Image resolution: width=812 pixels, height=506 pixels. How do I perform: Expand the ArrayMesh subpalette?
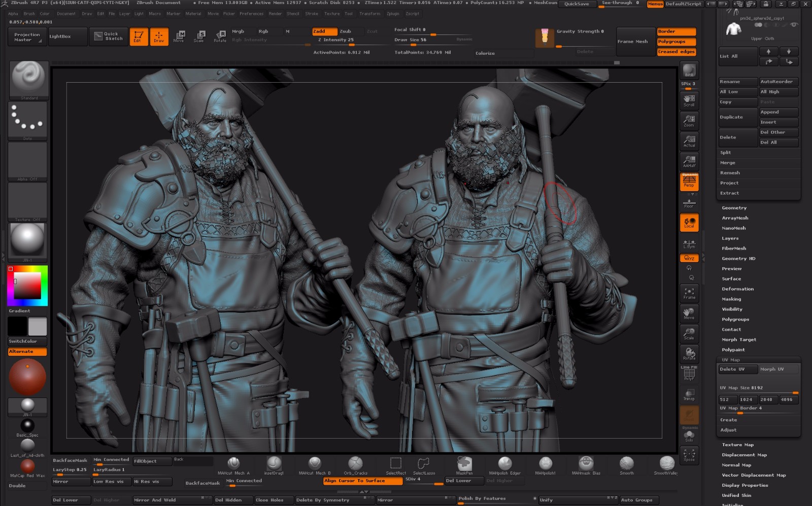click(735, 218)
